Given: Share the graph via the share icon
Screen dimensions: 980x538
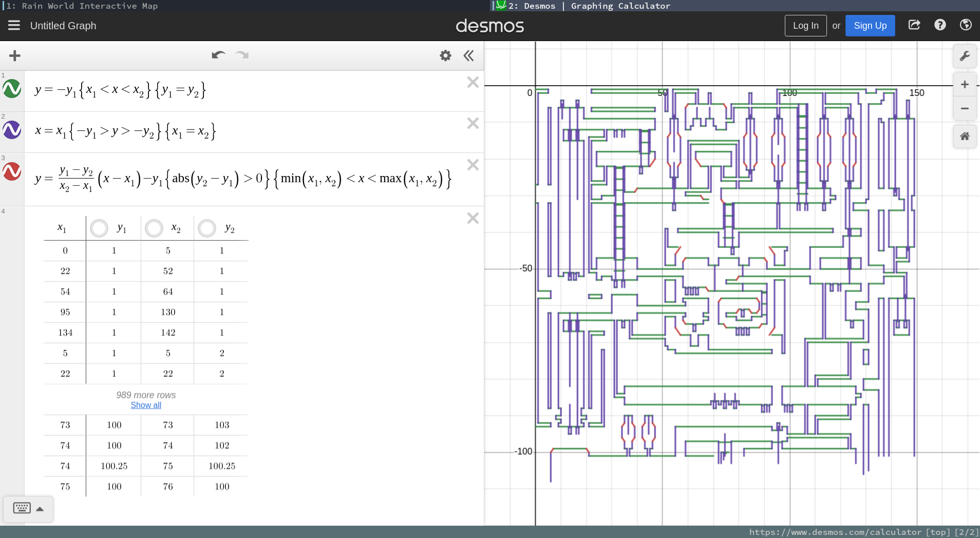Looking at the screenshot, I should pyautogui.click(x=914, y=25).
